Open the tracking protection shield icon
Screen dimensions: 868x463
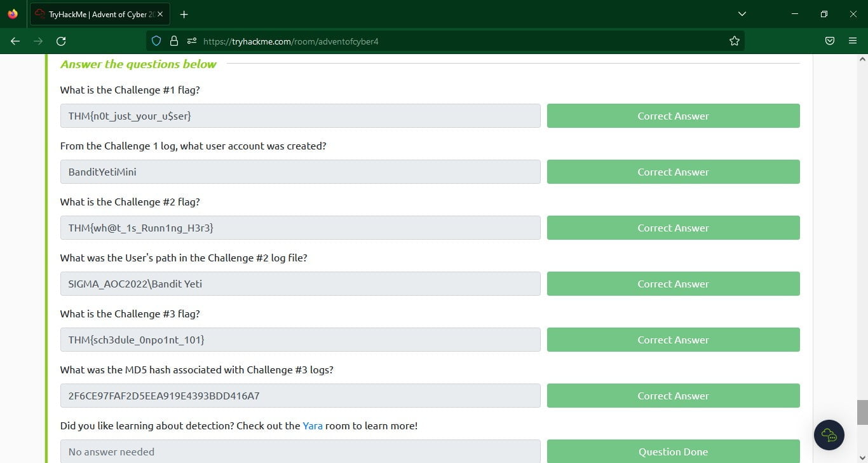pos(156,41)
